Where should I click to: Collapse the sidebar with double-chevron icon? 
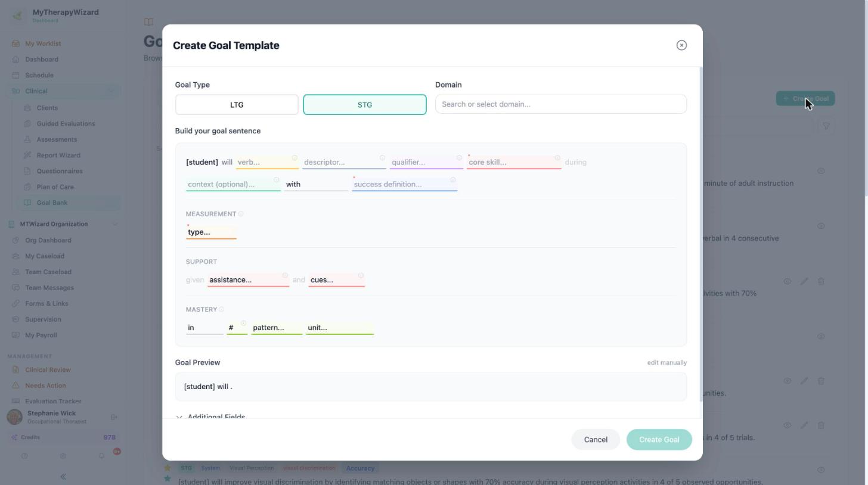click(63, 477)
